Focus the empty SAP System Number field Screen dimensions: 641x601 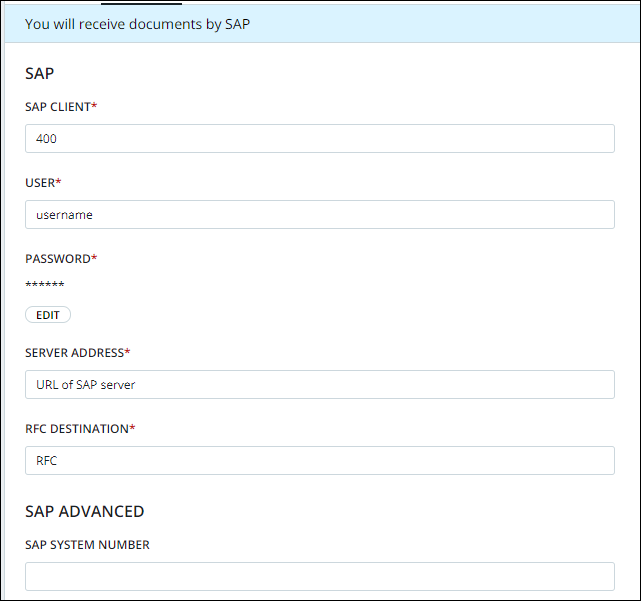tap(320, 576)
